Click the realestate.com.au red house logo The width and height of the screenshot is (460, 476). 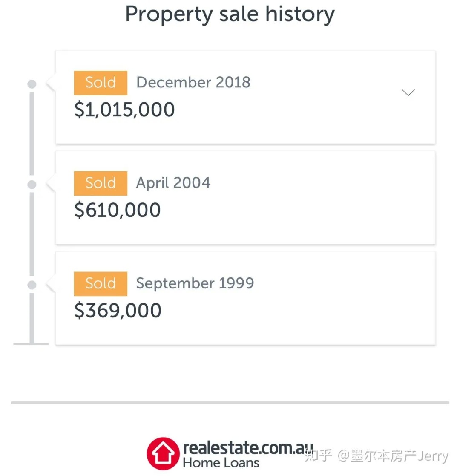tap(163, 453)
